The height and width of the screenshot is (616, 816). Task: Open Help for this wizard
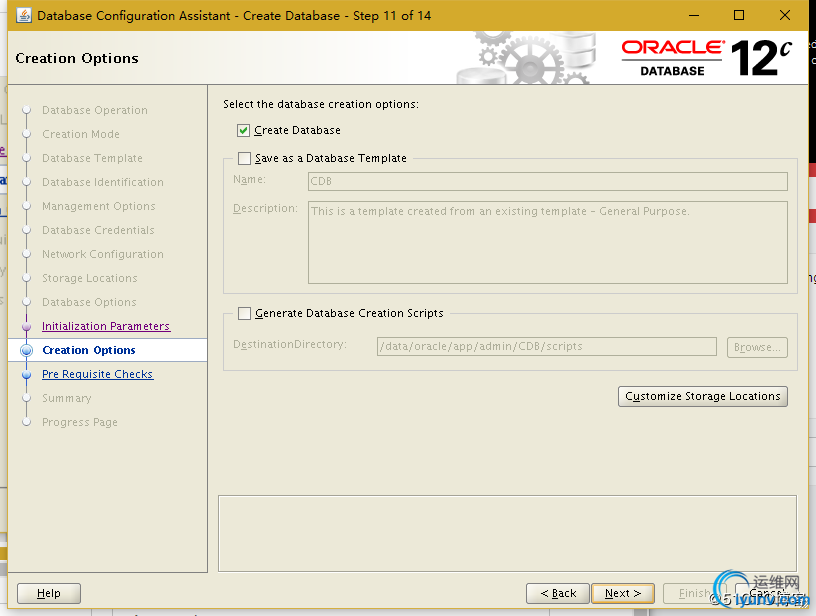[49, 593]
